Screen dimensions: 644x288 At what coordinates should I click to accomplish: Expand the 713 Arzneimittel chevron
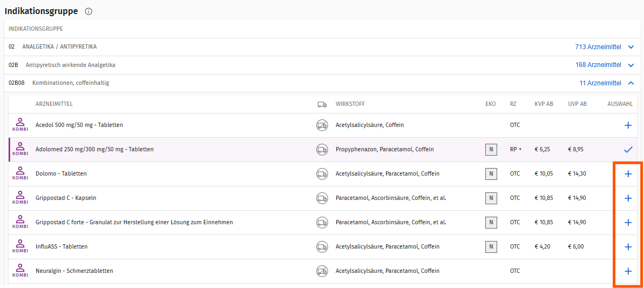[x=631, y=47]
